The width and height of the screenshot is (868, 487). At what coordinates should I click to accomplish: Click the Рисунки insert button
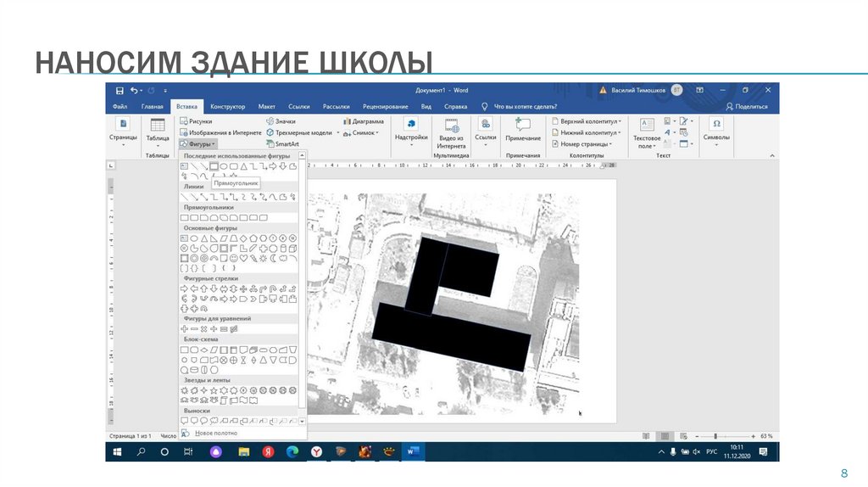coord(196,121)
